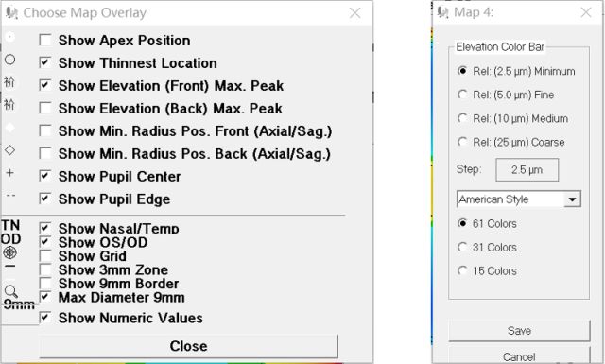Click the dashed line icon beside Pupil Edge
This screenshot has width=605, height=364.
coord(10,196)
